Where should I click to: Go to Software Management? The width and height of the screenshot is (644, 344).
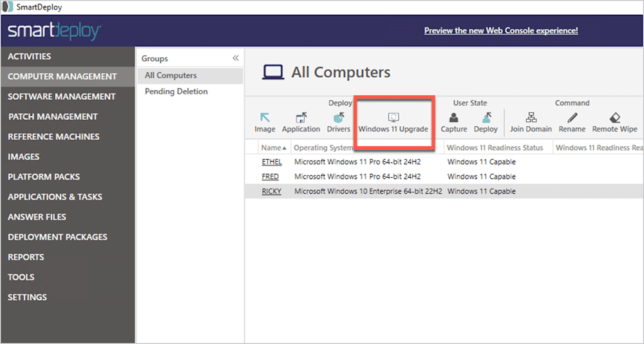coord(68,97)
